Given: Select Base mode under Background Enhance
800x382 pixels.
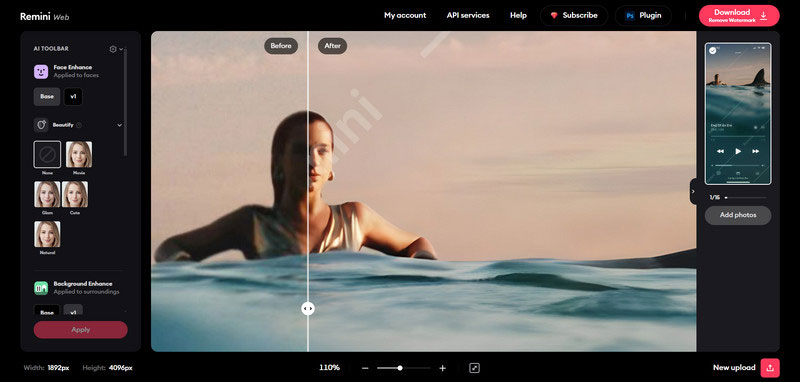Looking at the screenshot, I should [x=47, y=311].
